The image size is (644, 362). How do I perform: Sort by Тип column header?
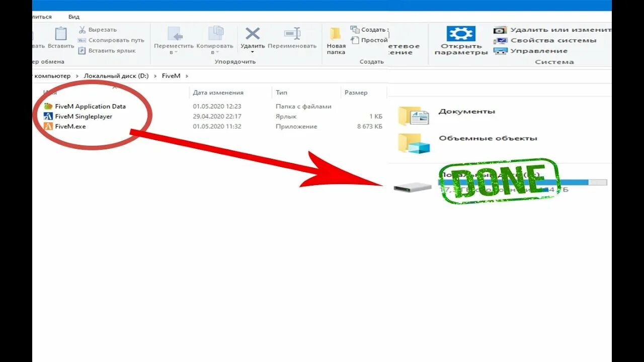tap(281, 93)
